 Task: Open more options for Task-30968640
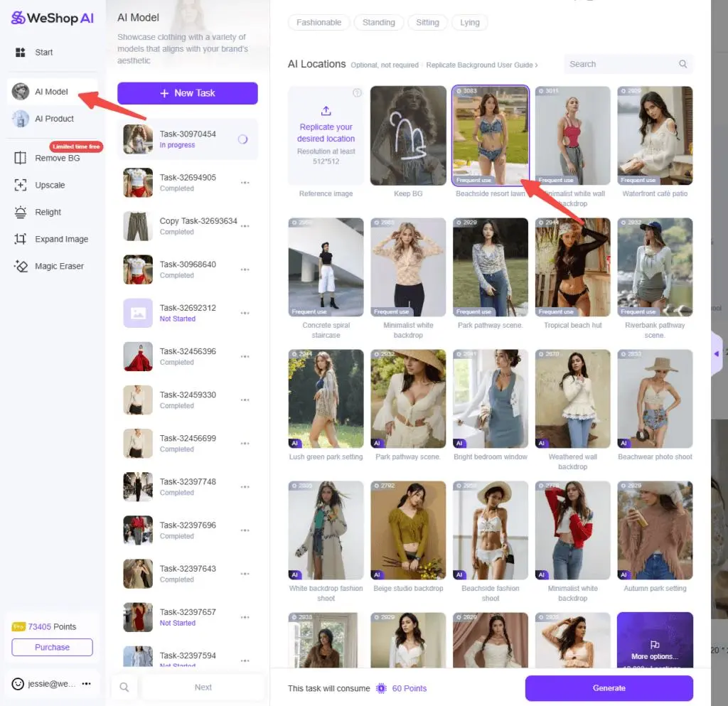click(x=245, y=269)
